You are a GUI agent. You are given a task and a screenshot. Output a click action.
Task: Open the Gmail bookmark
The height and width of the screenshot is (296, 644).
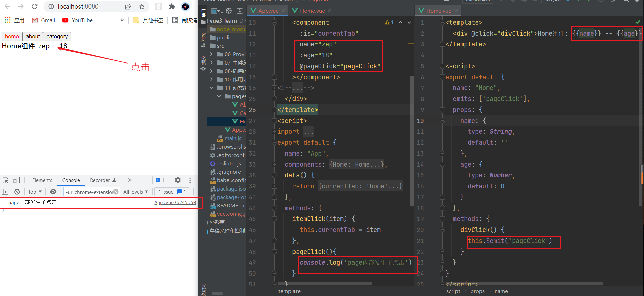click(x=43, y=20)
